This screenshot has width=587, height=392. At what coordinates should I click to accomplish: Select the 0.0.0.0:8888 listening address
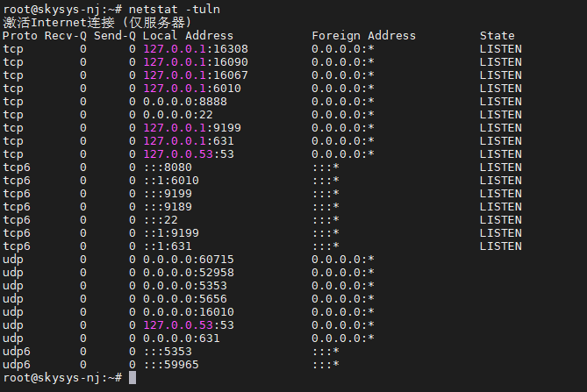pyautogui.click(x=185, y=102)
